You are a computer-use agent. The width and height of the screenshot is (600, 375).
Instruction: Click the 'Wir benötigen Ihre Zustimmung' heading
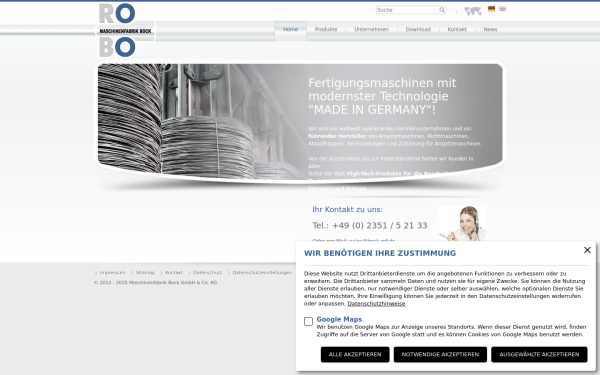[380, 253]
